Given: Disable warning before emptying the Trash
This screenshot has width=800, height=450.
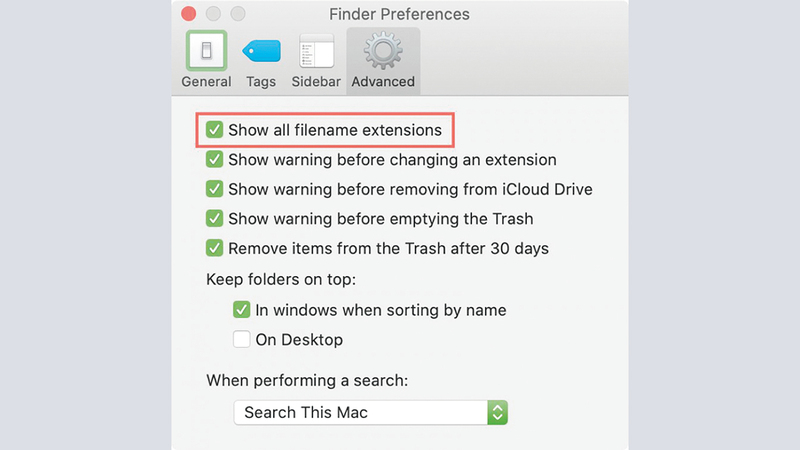Looking at the screenshot, I should point(214,219).
